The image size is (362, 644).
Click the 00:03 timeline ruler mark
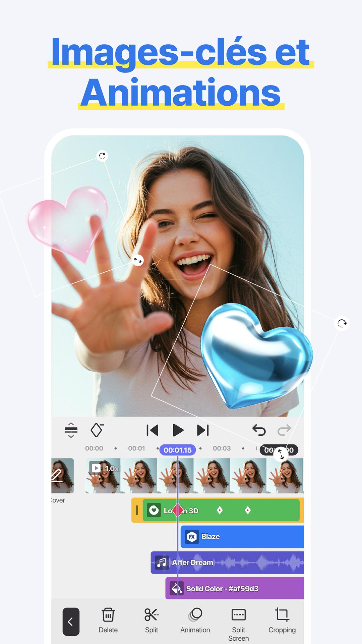(222, 448)
